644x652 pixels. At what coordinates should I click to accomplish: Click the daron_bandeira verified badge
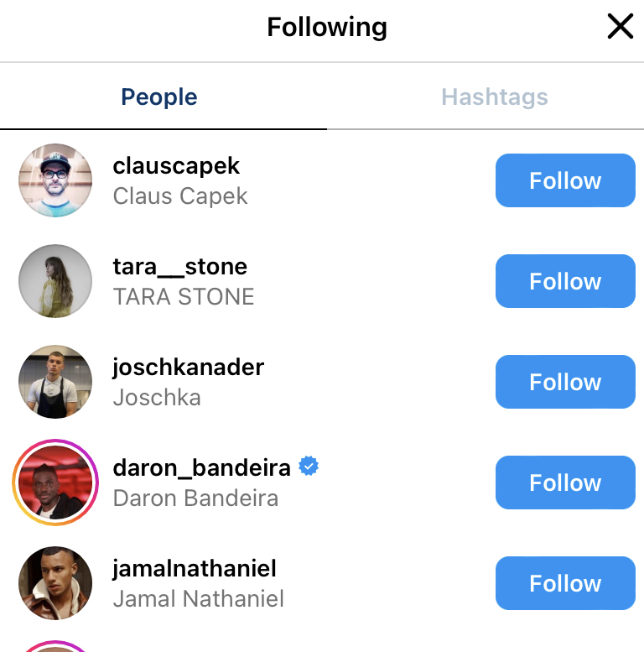click(x=309, y=466)
